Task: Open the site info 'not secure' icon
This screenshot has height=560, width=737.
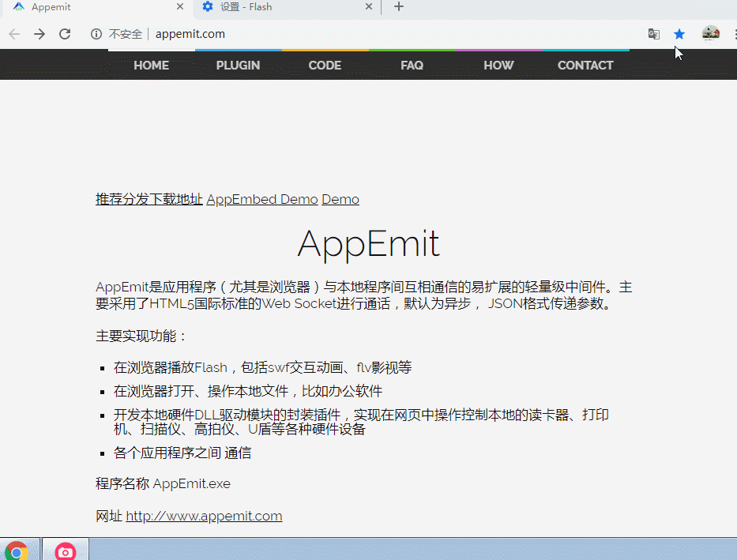Action: click(x=96, y=34)
